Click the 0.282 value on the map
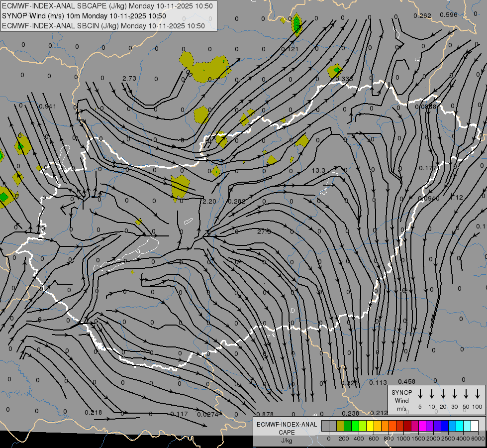This screenshot has width=487, height=448. coord(237,202)
